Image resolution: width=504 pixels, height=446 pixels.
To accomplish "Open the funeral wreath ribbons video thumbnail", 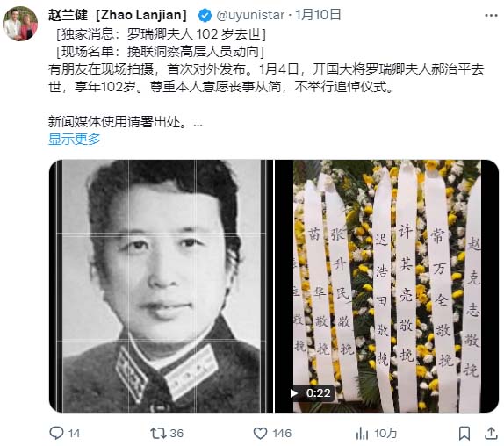I will click(386, 286).
